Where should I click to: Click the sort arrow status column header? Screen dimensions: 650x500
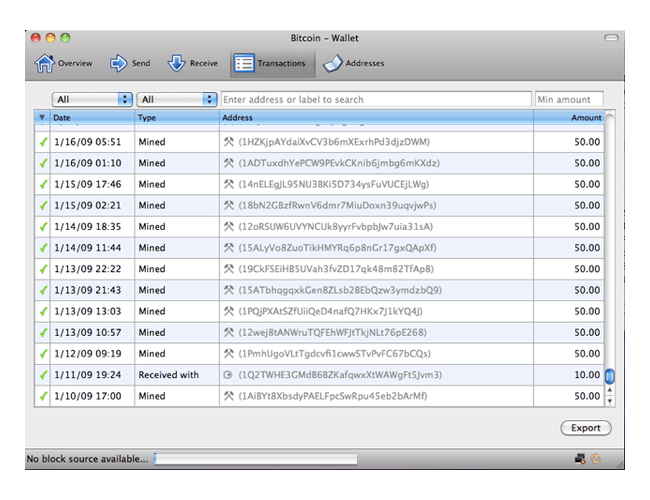[x=42, y=118]
